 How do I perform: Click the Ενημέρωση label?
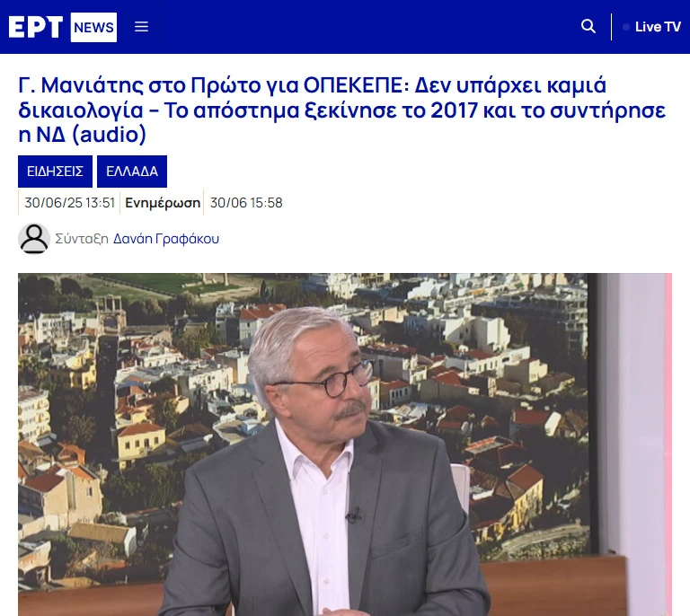coord(163,203)
